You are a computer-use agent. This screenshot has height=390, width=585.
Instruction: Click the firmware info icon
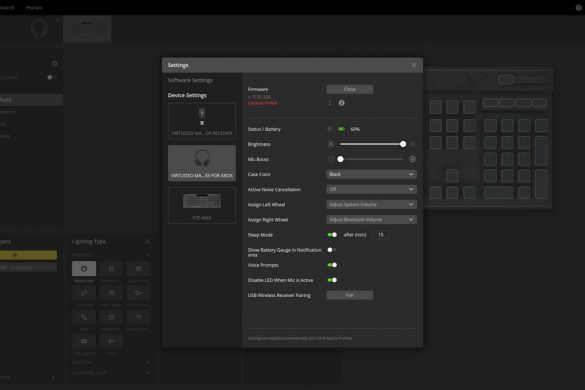click(341, 103)
